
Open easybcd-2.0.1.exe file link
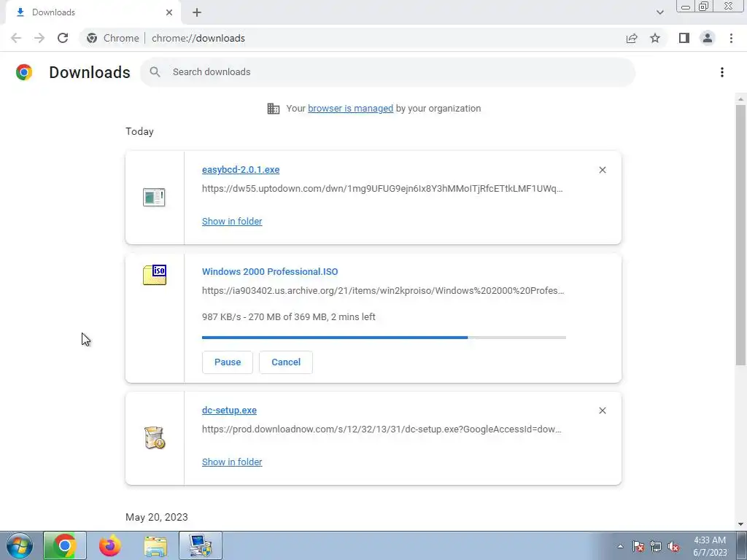pos(241,169)
